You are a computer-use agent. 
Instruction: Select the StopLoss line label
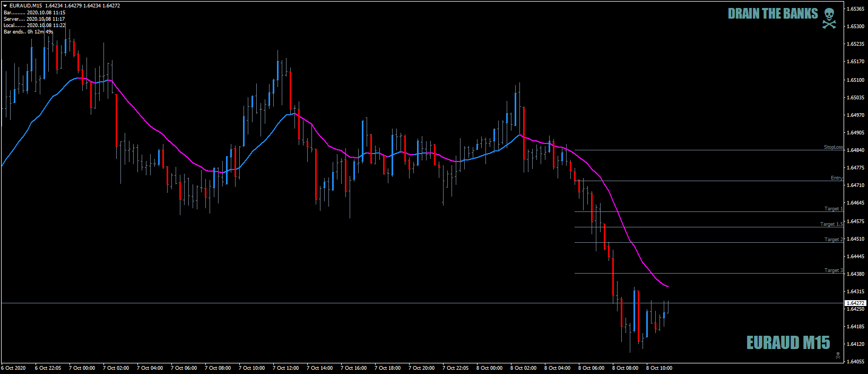tap(833, 147)
